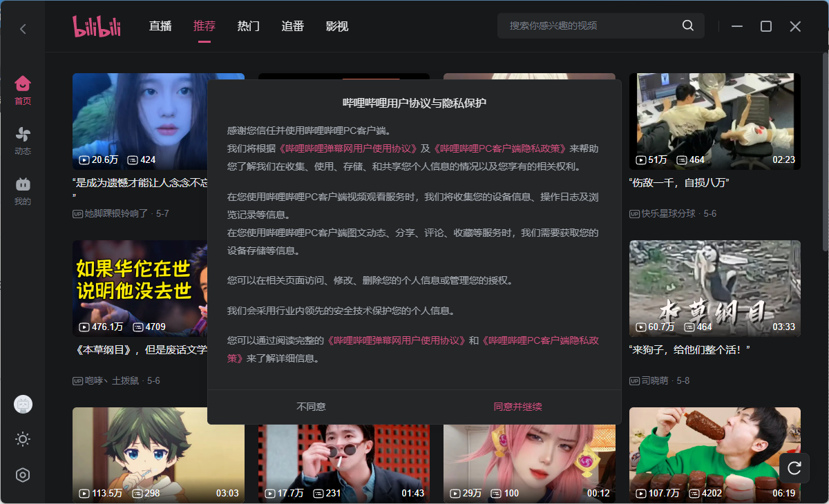Toggle dark mode with the sun icon
The width and height of the screenshot is (829, 504).
coord(22,439)
